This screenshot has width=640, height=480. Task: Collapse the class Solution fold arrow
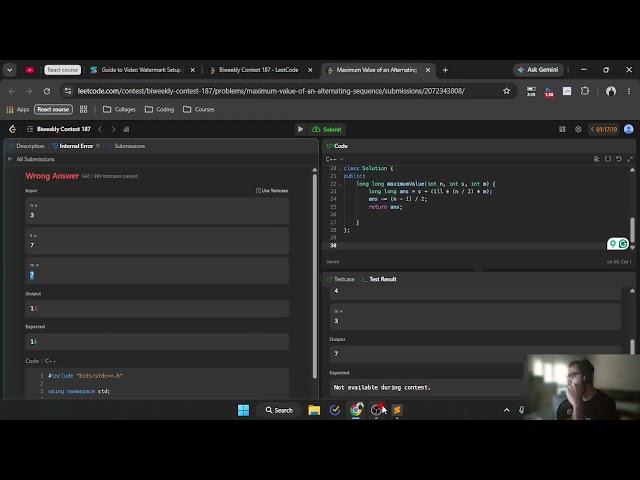click(340, 169)
